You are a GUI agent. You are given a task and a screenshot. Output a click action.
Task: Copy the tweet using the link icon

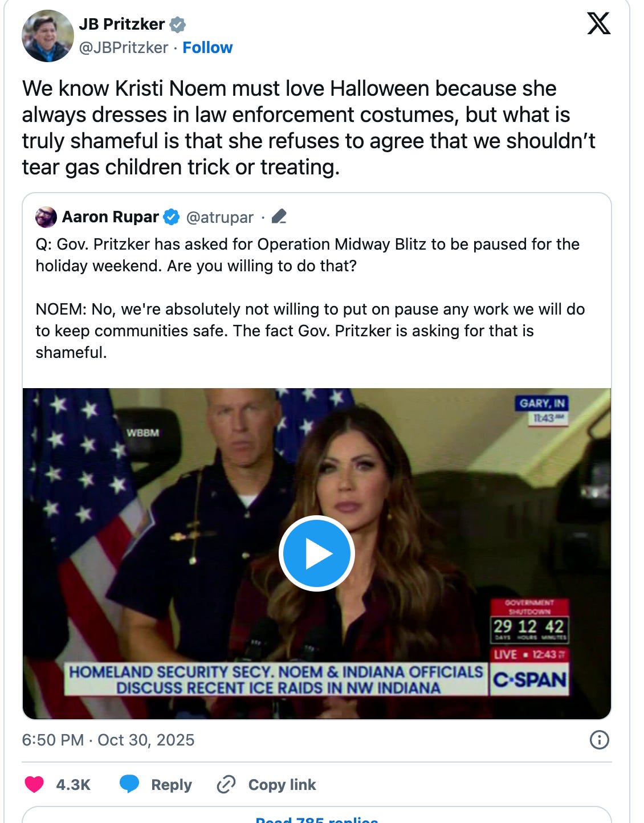tap(227, 785)
